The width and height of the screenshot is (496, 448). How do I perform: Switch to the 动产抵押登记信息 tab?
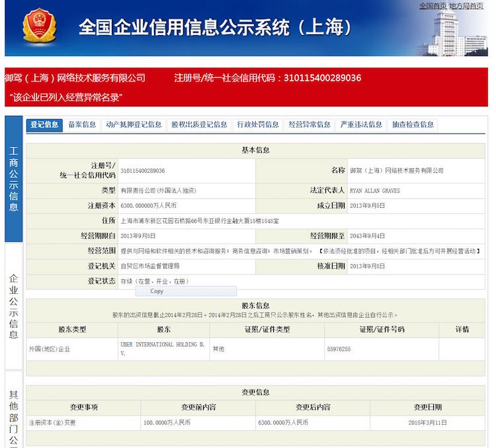(x=134, y=125)
